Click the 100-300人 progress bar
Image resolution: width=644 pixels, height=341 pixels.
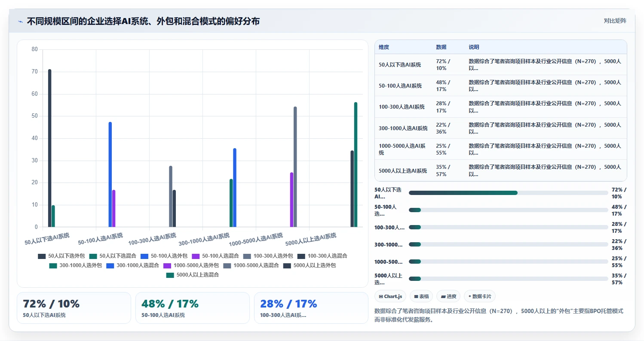509,227
